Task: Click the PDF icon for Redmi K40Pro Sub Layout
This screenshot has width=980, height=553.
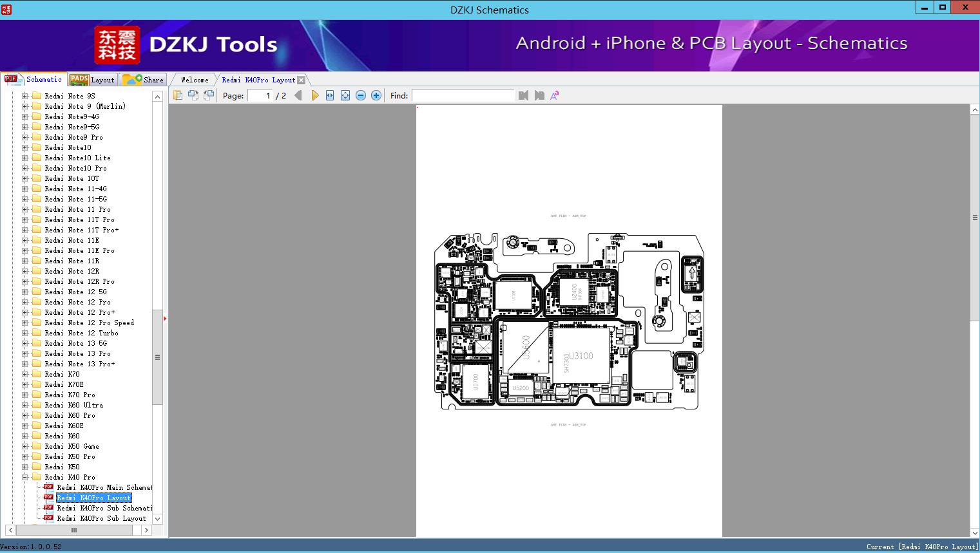Action: click(48, 518)
